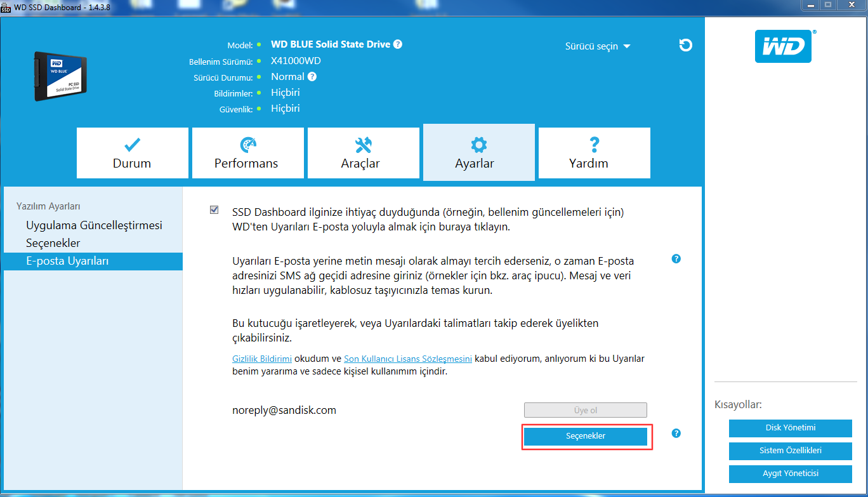Open Aygıt Yöneticisi shortcut
The image size is (868, 497).
coord(791,474)
